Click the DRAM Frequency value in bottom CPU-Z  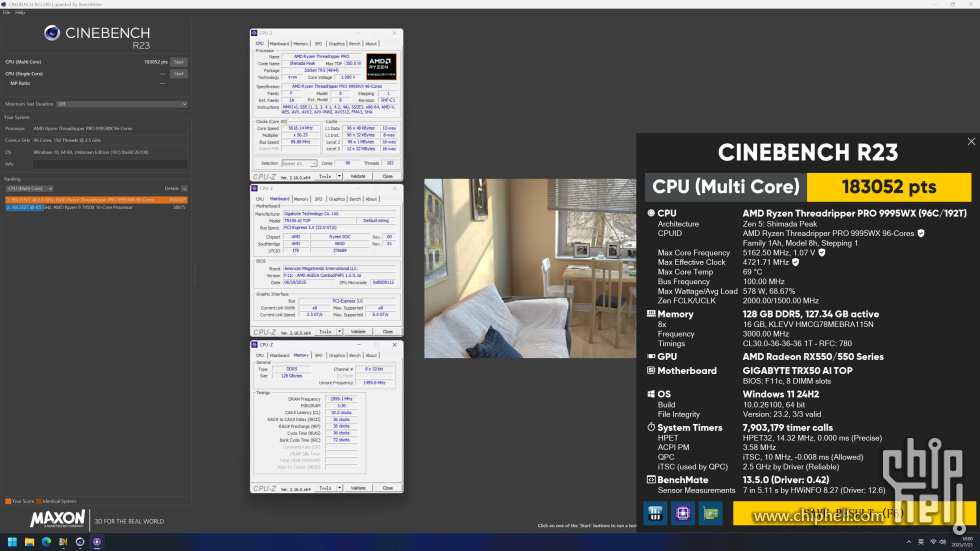[x=341, y=399]
